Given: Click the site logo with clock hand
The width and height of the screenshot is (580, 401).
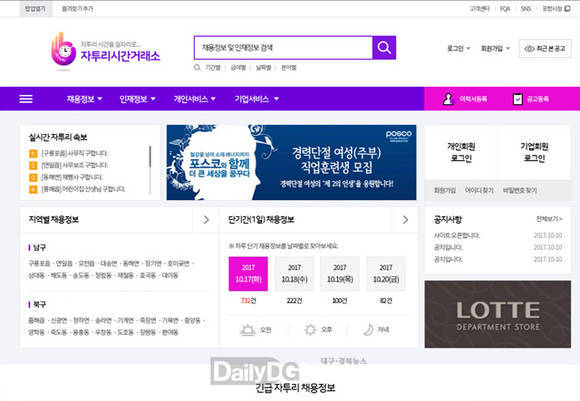Looking at the screenshot, I should coord(63,51).
